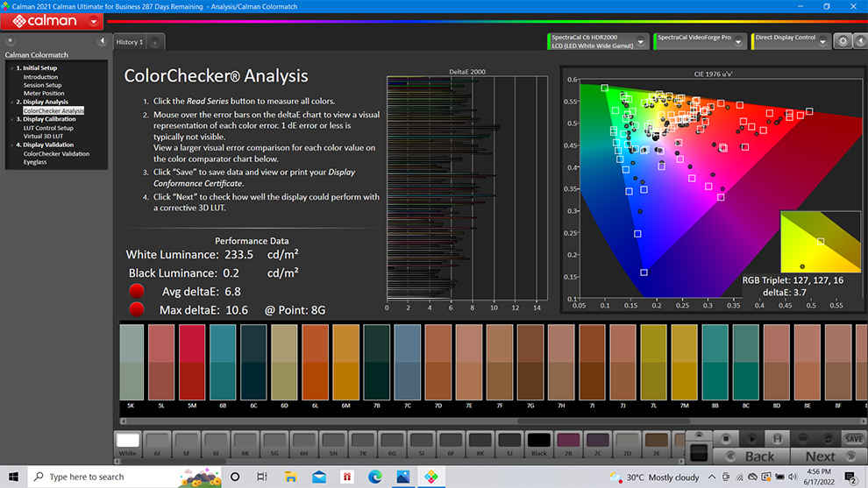This screenshot has width=868, height=488.
Task: Click the yellow zoomed gamut inset
Action: pos(821,242)
